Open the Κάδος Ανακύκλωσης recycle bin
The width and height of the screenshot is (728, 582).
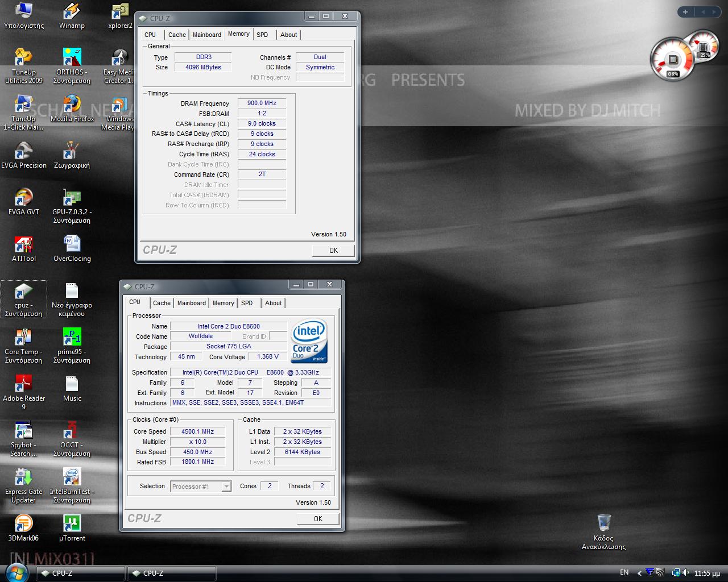coord(603,532)
